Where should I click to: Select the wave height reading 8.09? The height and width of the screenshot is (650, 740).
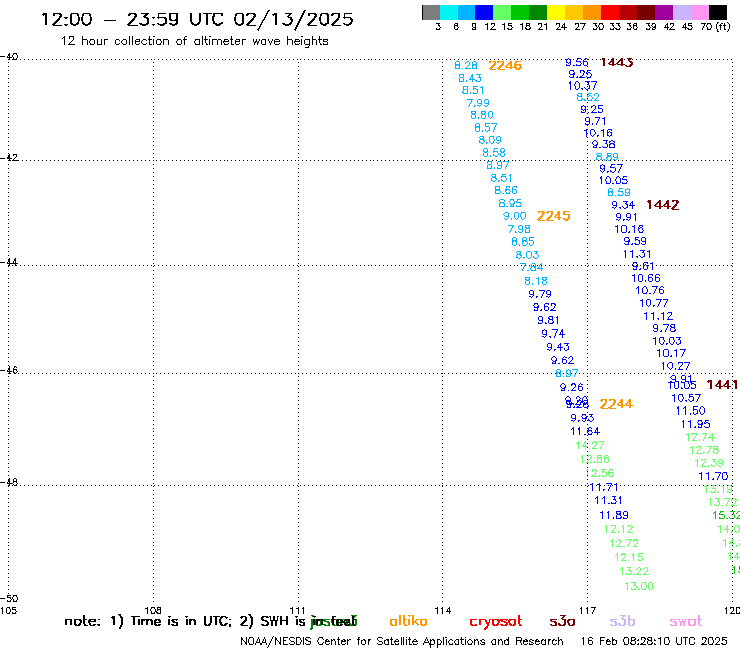[490, 140]
